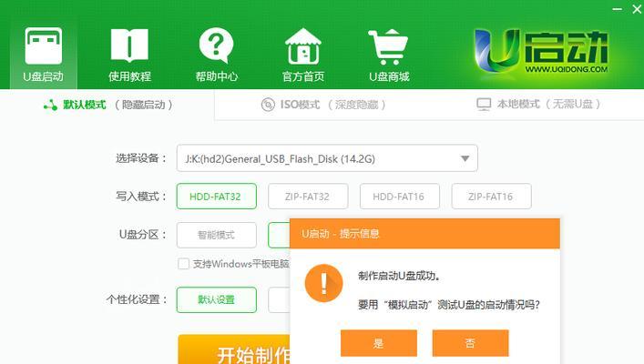This screenshot has height=364, width=644.
Task: Click the 模拟启动 question text
Action: 449,305
